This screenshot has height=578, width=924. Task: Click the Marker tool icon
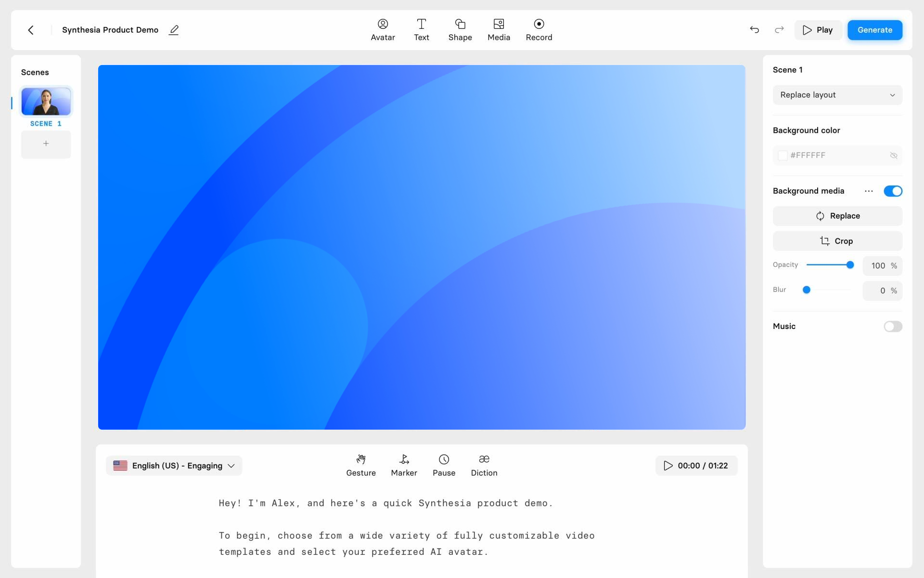[404, 459]
